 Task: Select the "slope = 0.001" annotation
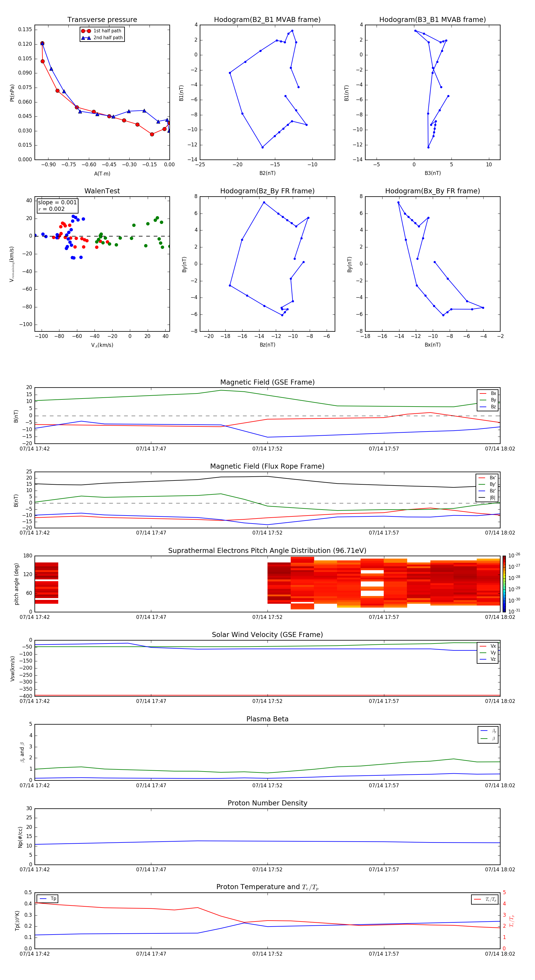(57, 203)
